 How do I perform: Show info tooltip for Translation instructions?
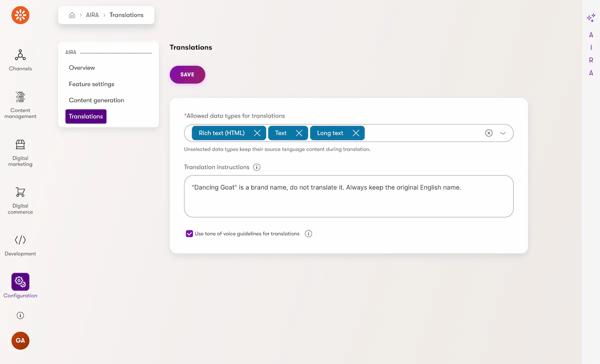[x=257, y=167]
